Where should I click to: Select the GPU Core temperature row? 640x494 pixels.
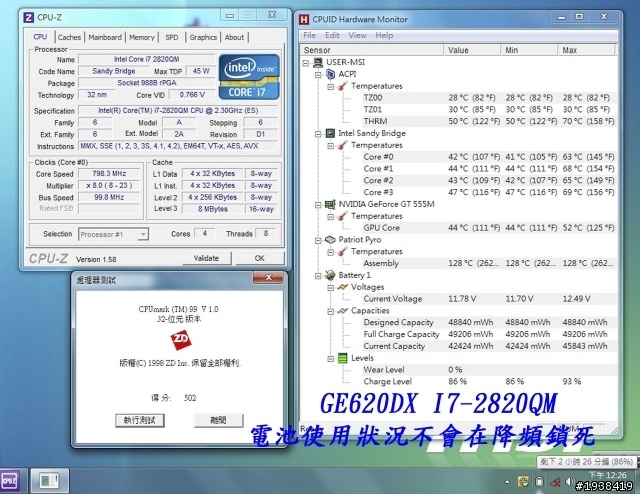[x=489, y=228]
